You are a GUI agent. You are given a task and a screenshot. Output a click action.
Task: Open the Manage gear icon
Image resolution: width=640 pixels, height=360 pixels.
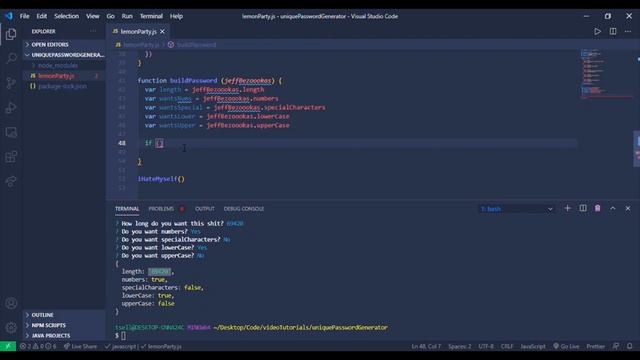point(11,327)
